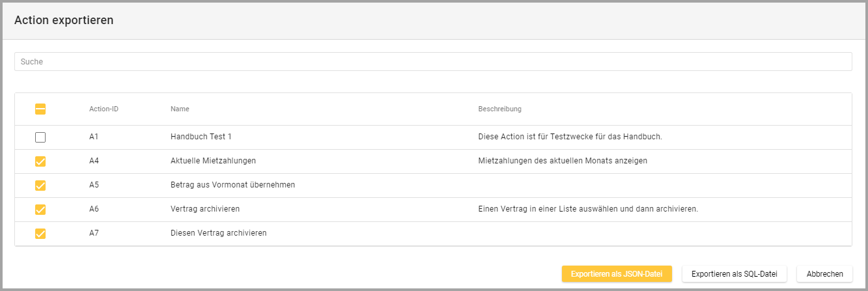Deselect the A7 row checkbox
The width and height of the screenshot is (868, 291).
pyautogui.click(x=40, y=234)
